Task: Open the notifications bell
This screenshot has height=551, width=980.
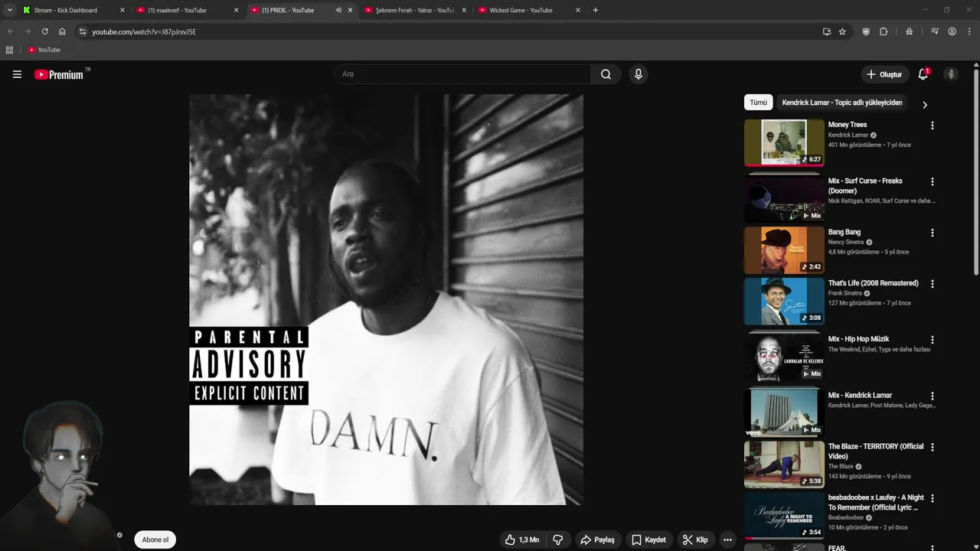Action: [x=923, y=74]
